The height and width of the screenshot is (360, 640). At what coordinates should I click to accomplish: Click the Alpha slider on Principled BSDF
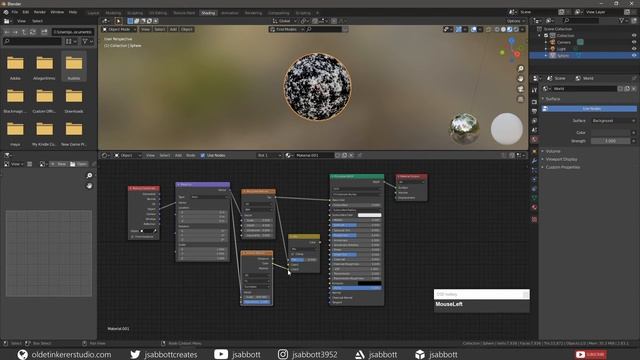pyautogui.click(x=356, y=288)
